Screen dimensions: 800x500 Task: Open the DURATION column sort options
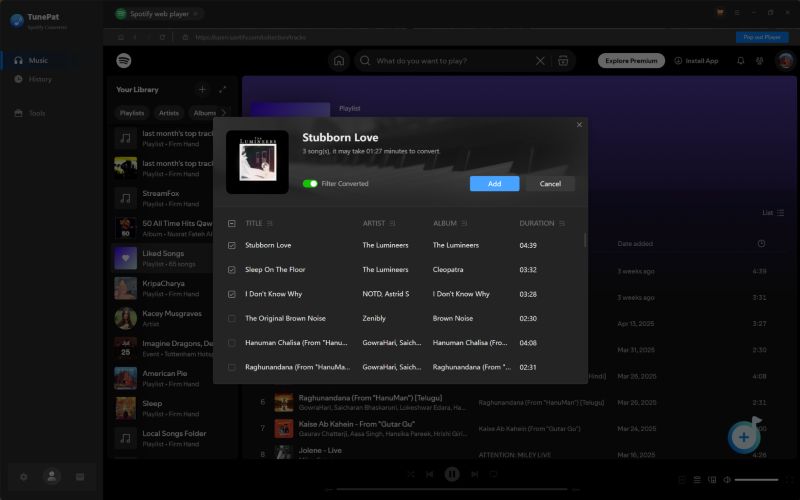point(562,223)
